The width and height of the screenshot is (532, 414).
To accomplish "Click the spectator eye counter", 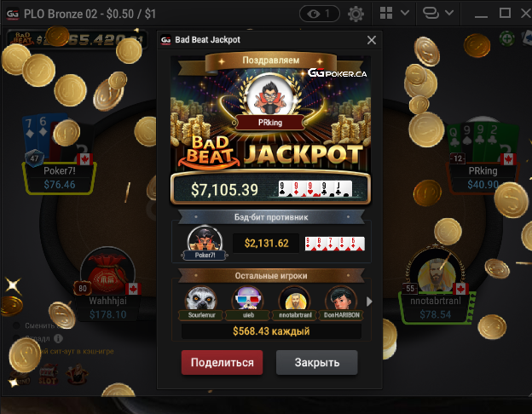I will tap(319, 14).
